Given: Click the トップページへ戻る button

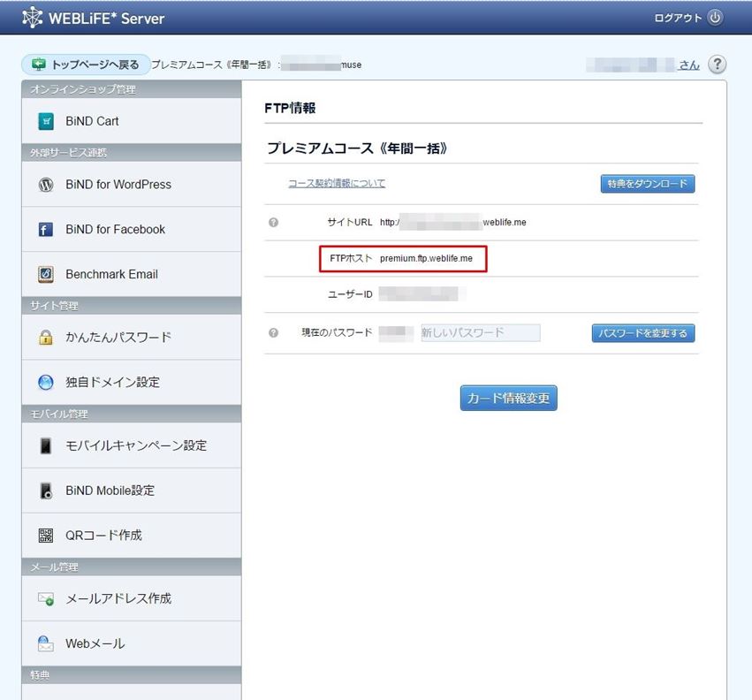Looking at the screenshot, I should point(86,65).
